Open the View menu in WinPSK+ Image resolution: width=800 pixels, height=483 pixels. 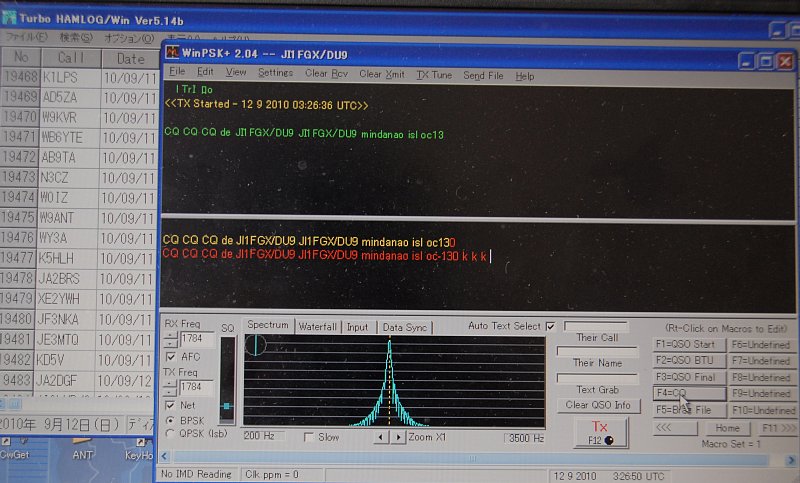[236, 72]
